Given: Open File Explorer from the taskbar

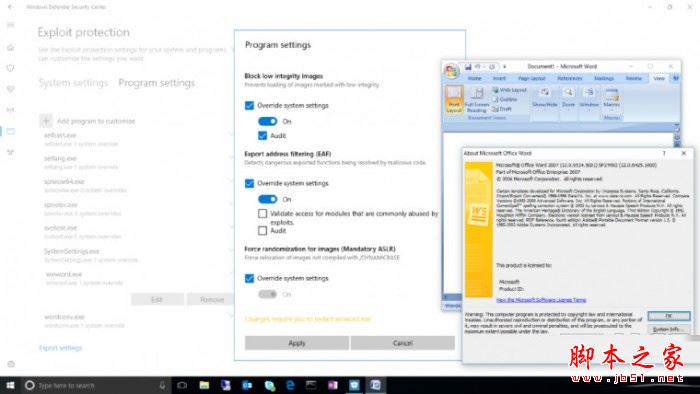Looking at the screenshot, I should (204, 385).
